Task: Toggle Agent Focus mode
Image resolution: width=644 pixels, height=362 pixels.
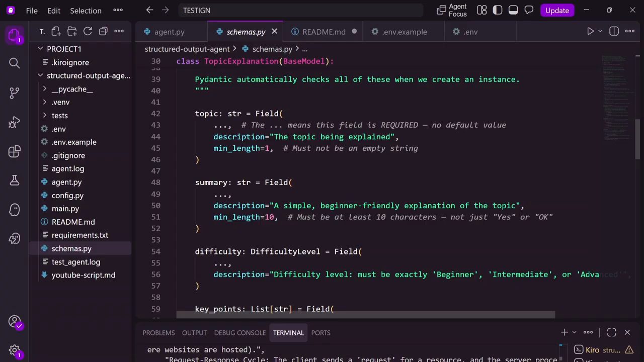Action: (452, 10)
